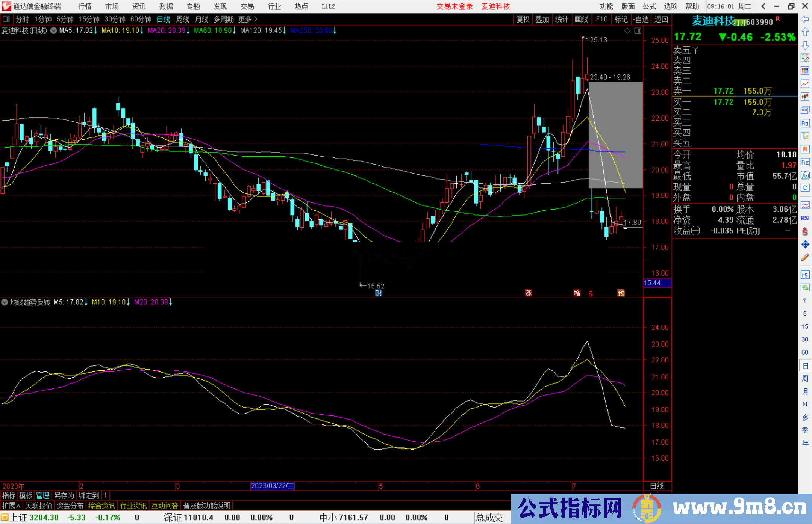This screenshot has height=524, width=812.
Task: Open the f(x) formula icon in the sidebar
Action: pyautogui.click(x=805, y=175)
